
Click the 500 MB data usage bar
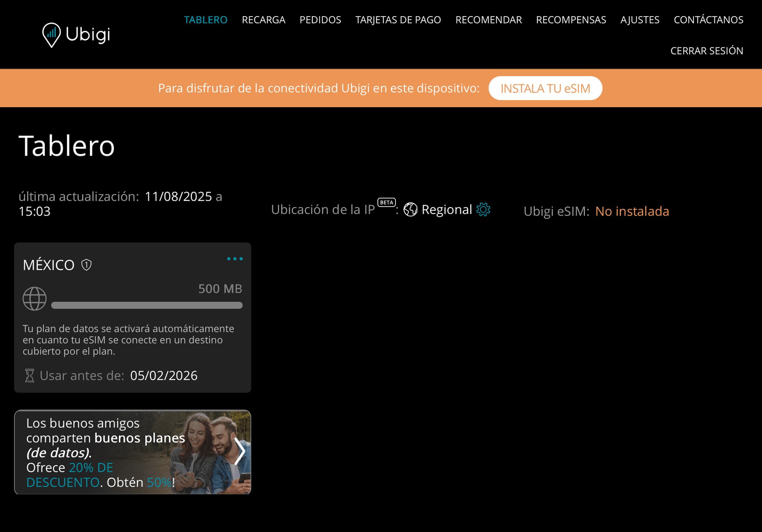click(x=147, y=306)
